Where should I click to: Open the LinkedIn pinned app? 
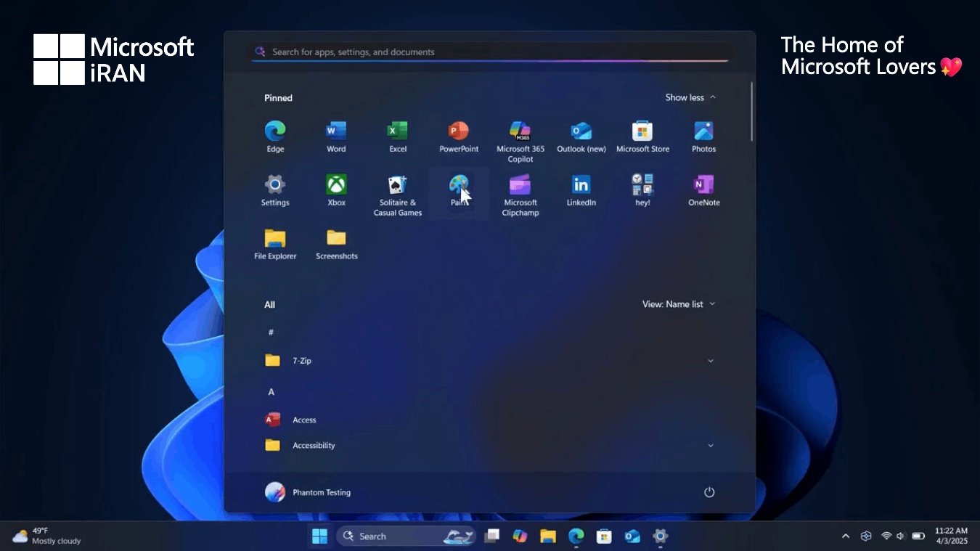(581, 191)
